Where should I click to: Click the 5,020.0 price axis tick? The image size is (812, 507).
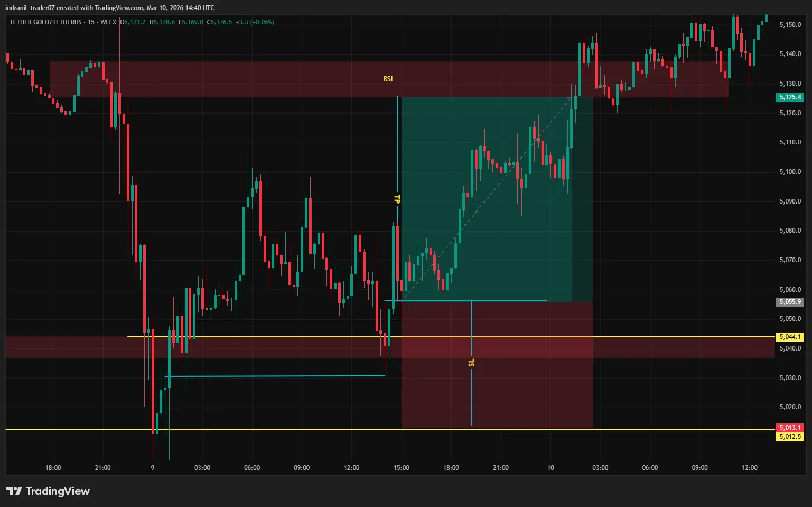click(790, 407)
